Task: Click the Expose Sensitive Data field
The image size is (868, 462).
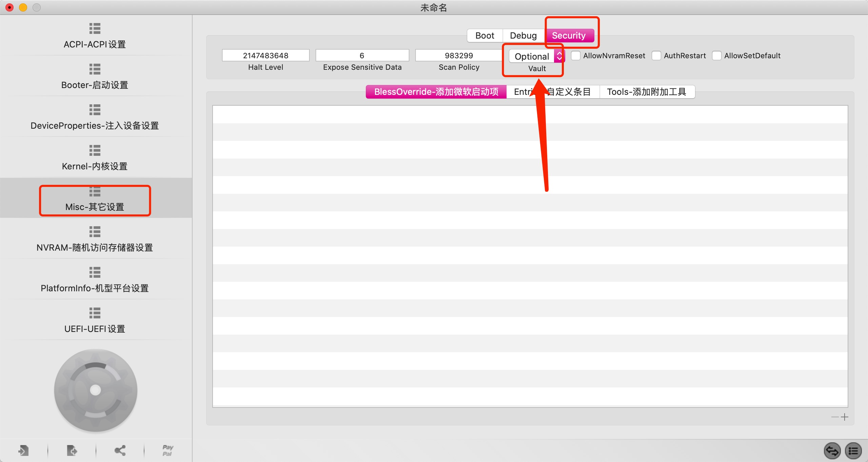Action: pos(362,55)
